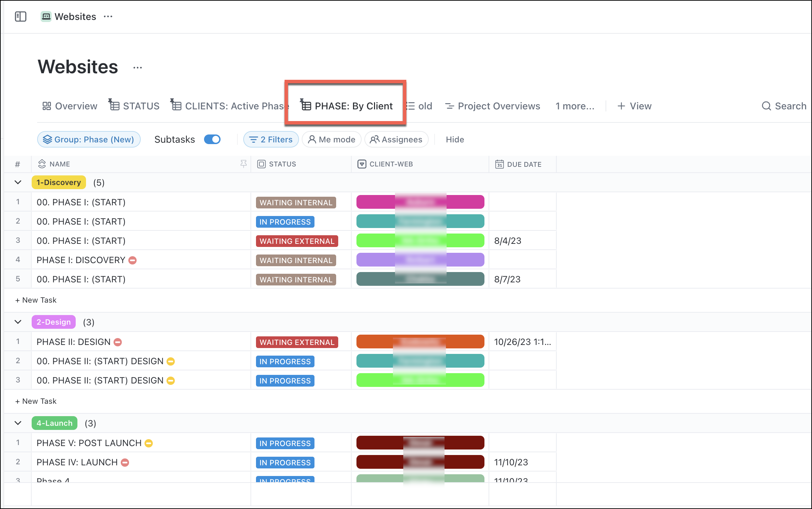
Task: Click the red blocked icon on PHASE I: DISCOVERY
Action: (132, 260)
